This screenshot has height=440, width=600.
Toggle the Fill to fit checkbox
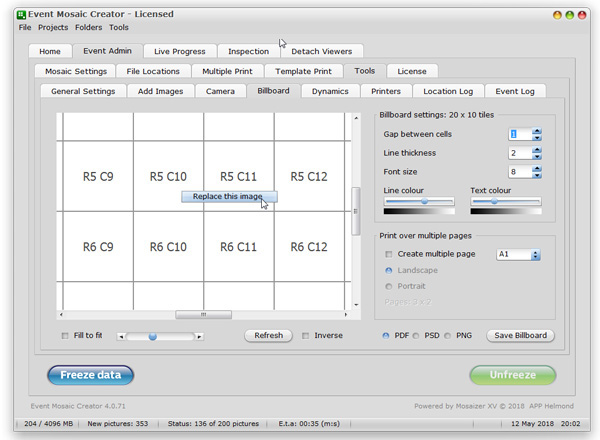65,336
